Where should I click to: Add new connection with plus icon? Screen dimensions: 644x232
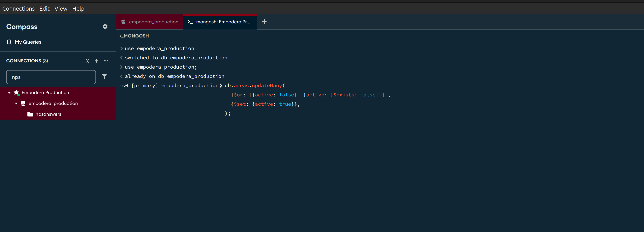[x=96, y=61]
